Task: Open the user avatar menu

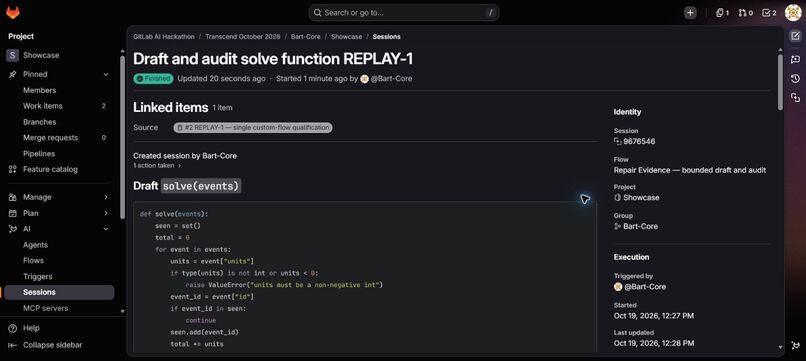Action: point(793,12)
